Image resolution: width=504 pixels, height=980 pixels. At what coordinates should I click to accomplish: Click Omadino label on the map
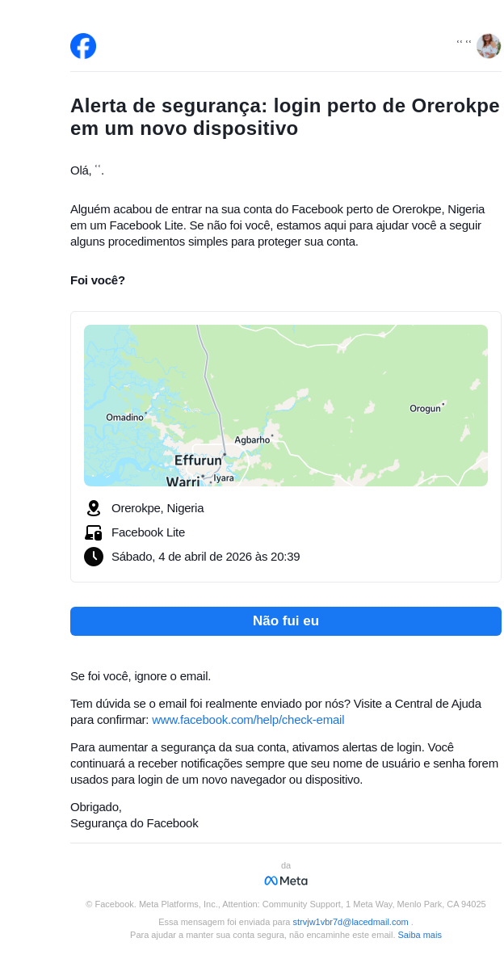pos(124,417)
